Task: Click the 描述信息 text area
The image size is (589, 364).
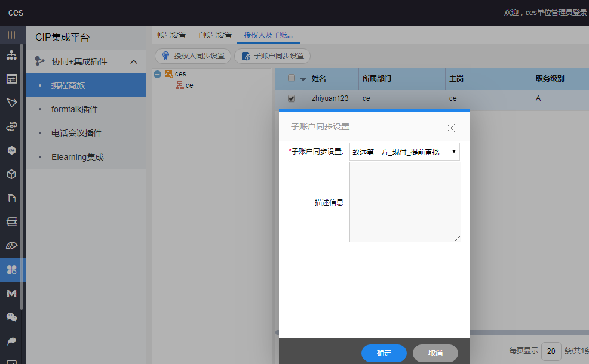Action: 404,202
